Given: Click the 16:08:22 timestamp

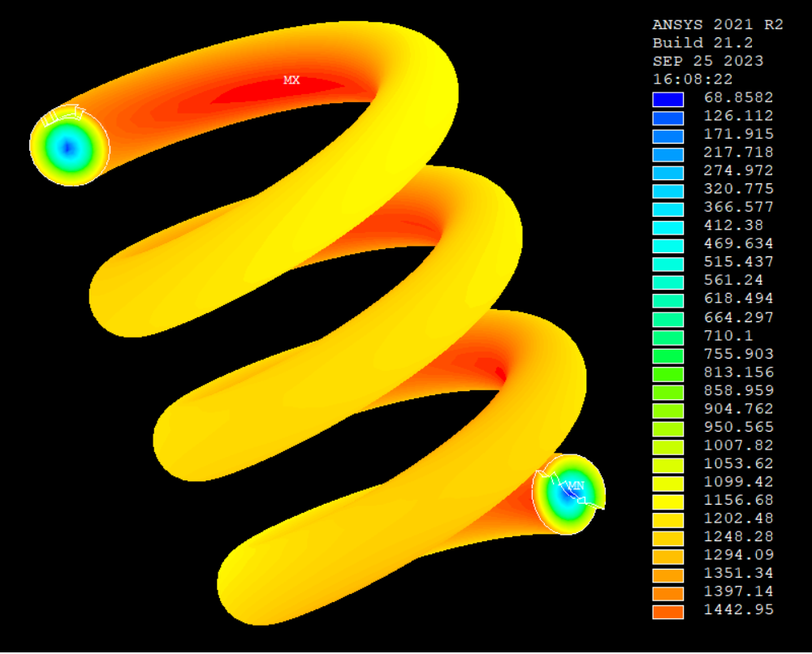Looking at the screenshot, I should pos(693,80).
